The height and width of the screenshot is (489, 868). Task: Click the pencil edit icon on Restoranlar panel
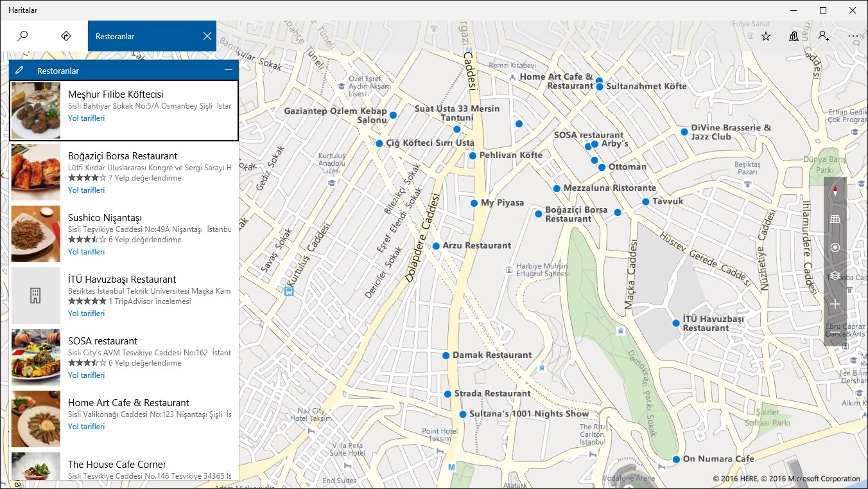19,70
